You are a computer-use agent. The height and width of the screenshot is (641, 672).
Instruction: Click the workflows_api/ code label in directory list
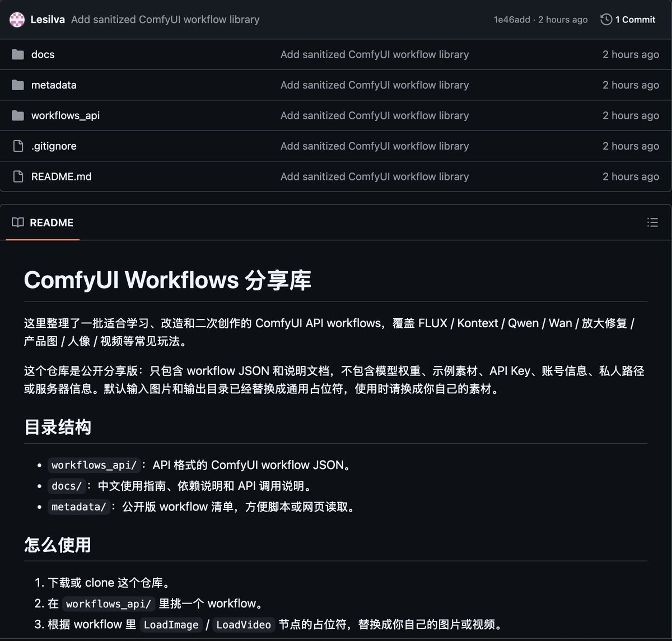click(x=94, y=465)
